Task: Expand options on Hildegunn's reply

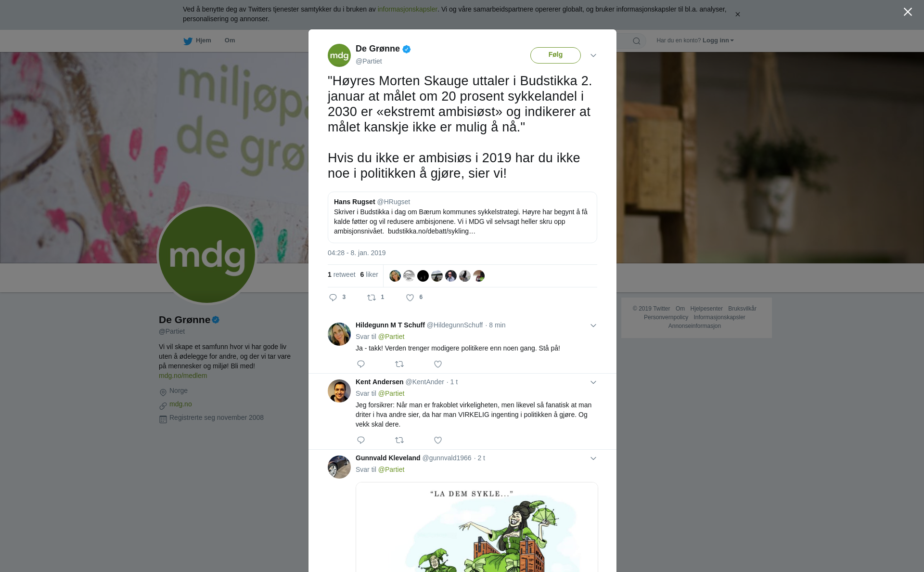Action: pyautogui.click(x=593, y=325)
